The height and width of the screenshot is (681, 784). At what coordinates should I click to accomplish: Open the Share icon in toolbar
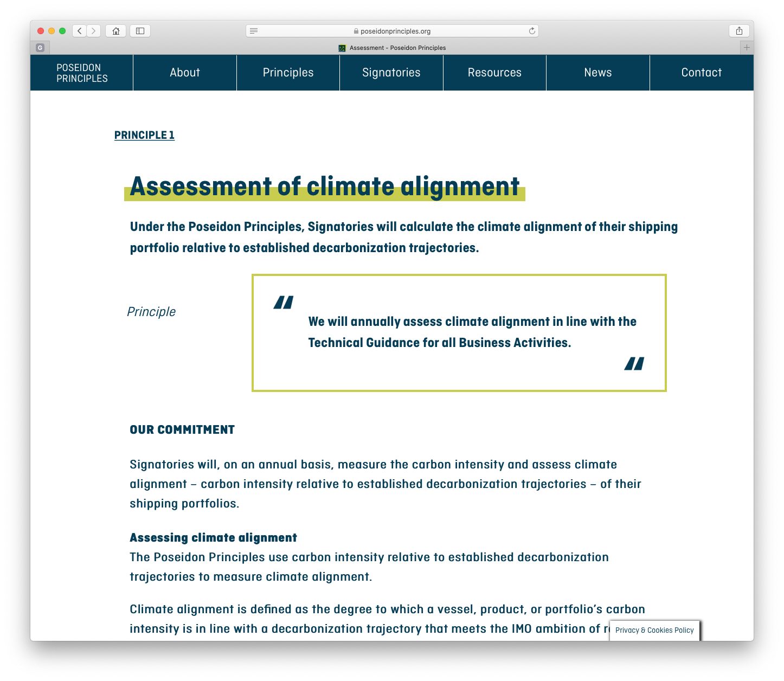(739, 31)
